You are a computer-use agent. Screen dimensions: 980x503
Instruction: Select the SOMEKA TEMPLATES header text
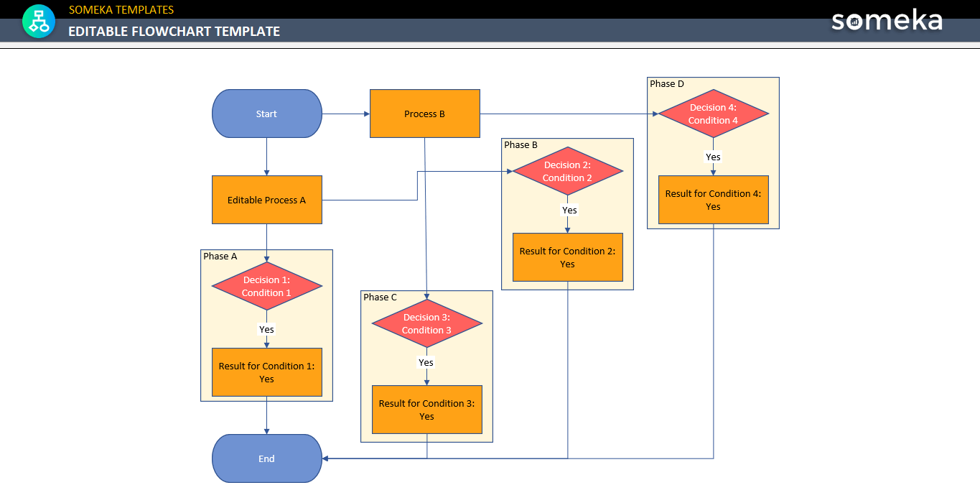tap(121, 10)
